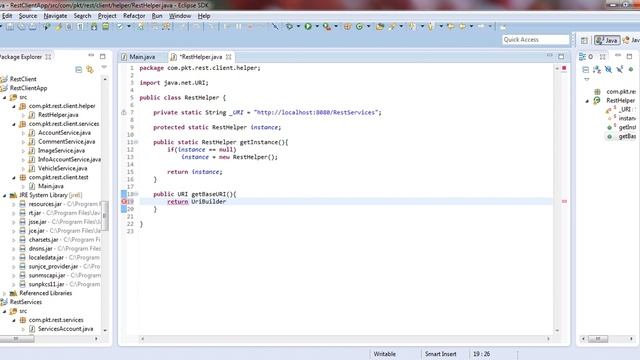Collapse the JRE System Library node
This screenshot has width=640, height=360.
point(5,196)
